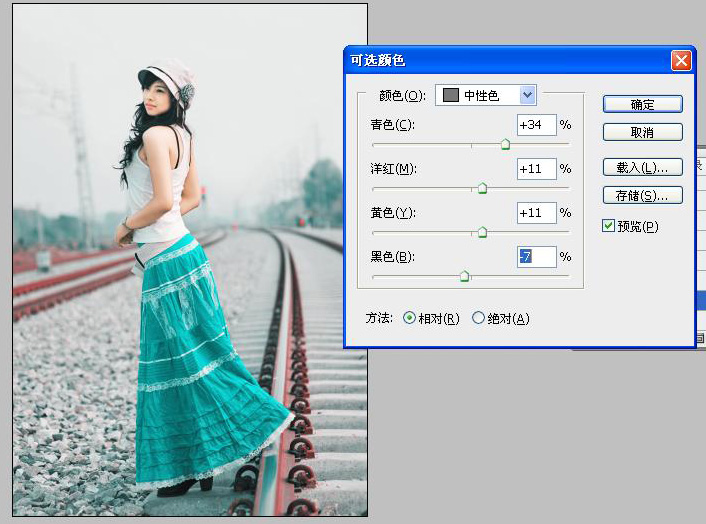The width and height of the screenshot is (706, 524).
Task: Click the photo of the girl on railway
Action: pyautogui.click(x=190, y=260)
